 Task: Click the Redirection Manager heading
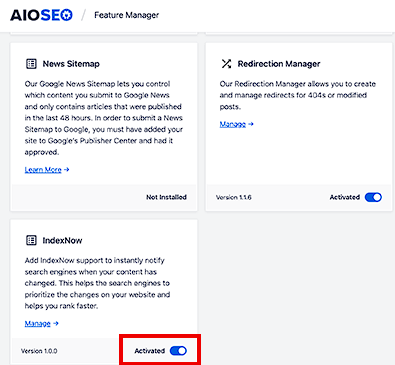tap(279, 64)
